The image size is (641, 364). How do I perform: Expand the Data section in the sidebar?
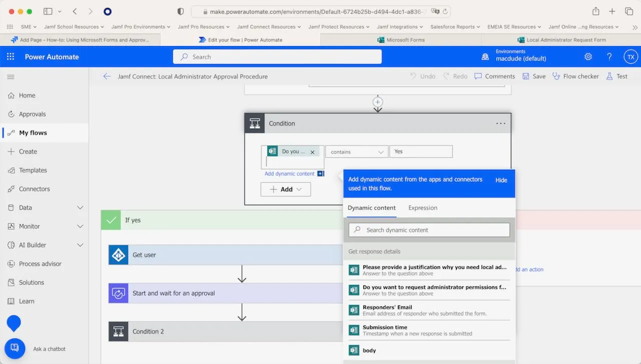click(25, 207)
